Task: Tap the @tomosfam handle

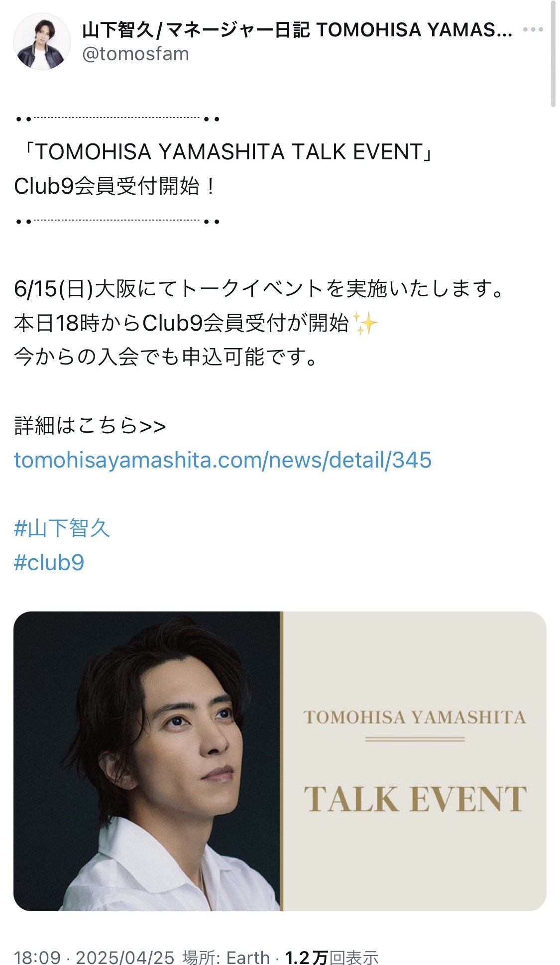Action: coord(135,54)
